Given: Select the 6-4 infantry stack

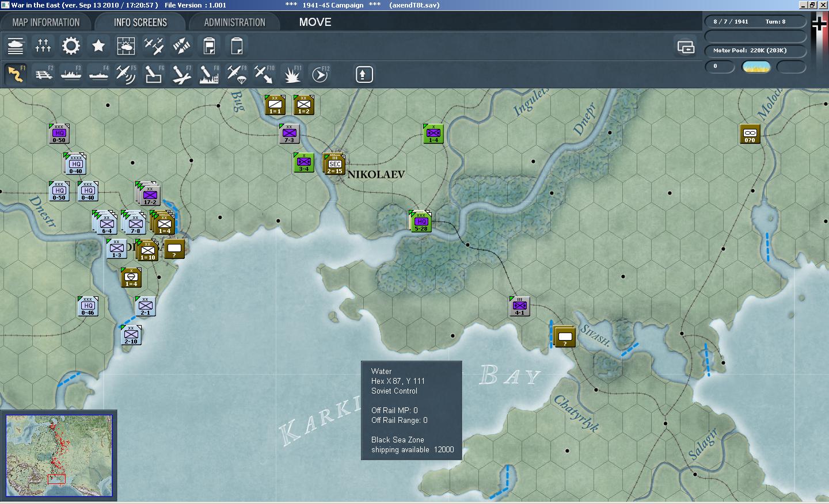Looking at the screenshot, I should point(105,223).
